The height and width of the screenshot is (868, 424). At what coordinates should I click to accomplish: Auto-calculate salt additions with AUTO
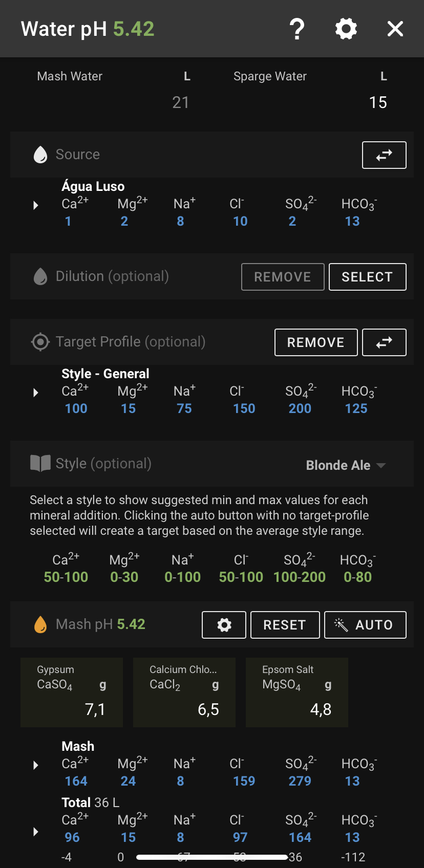[366, 625]
